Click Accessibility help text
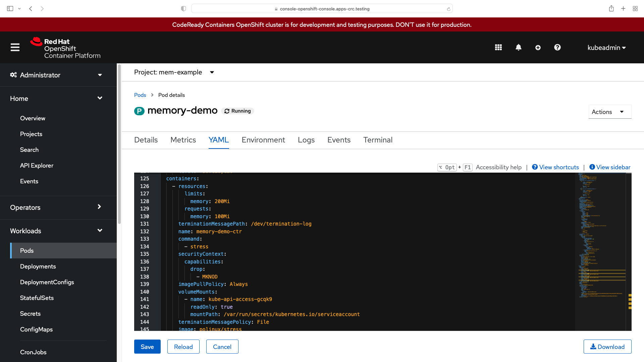 [x=498, y=167]
